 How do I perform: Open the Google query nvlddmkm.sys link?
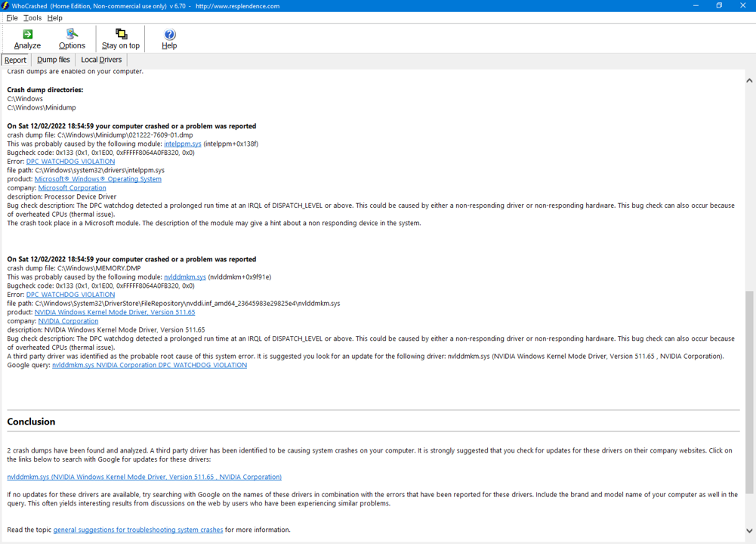[x=150, y=365]
